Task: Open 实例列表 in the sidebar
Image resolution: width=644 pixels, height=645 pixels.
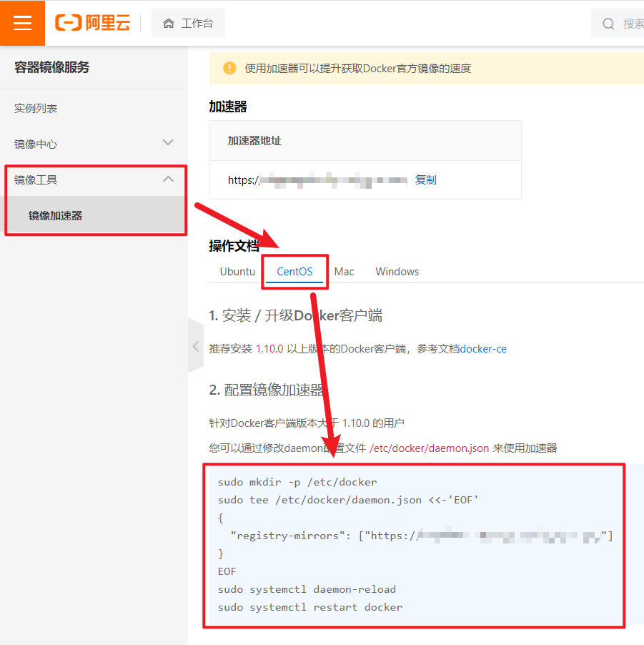Action: click(x=36, y=108)
